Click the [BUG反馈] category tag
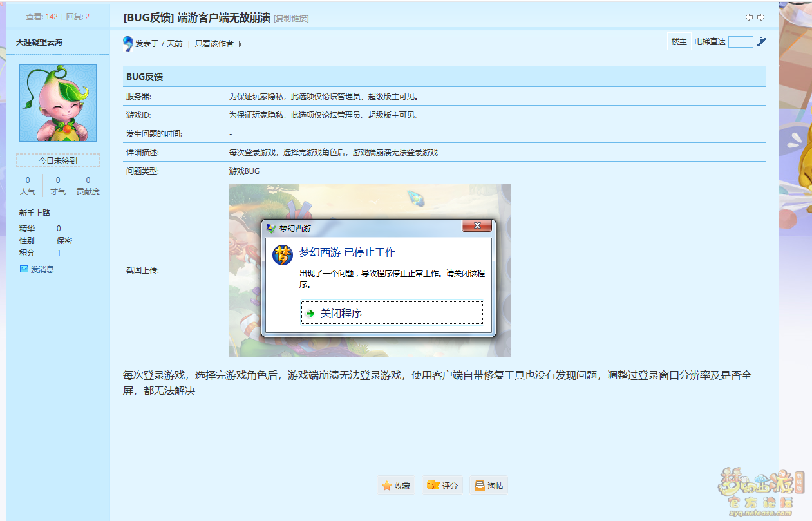Screen dimensions: 812x521 [x=149, y=17]
